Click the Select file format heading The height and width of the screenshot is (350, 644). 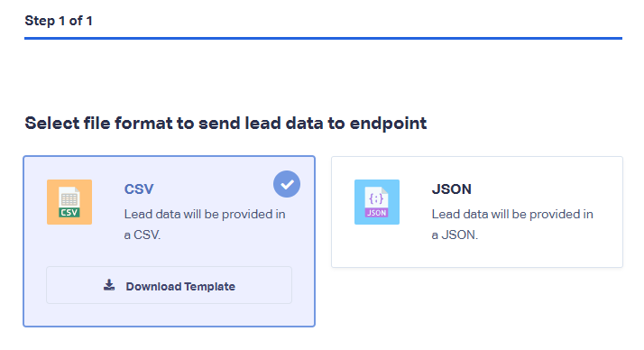point(225,124)
